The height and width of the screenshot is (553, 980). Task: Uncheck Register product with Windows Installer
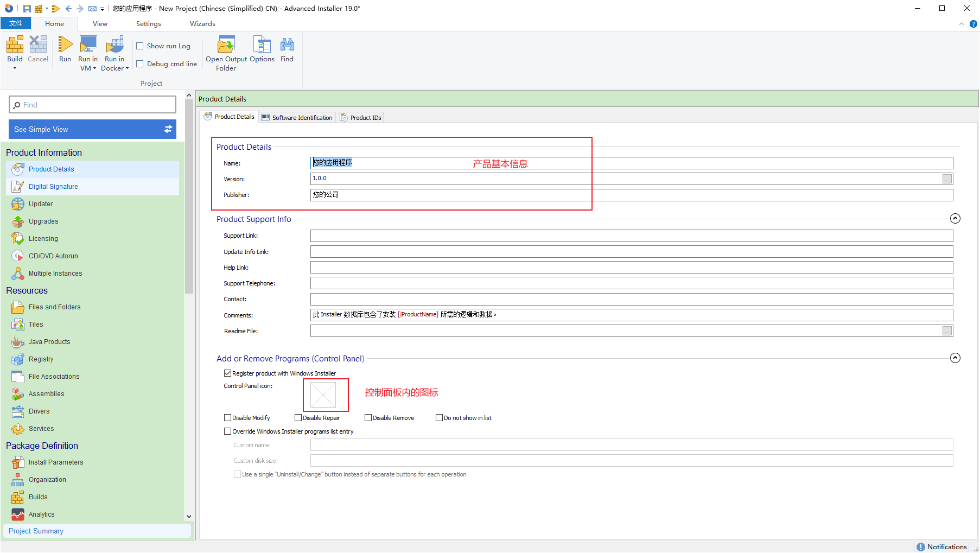(228, 373)
